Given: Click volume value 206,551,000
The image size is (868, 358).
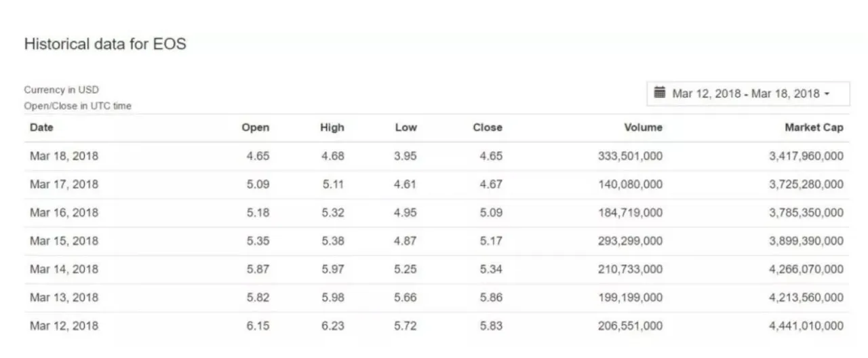Looking at the screenshot, I should tap(631, 326).
